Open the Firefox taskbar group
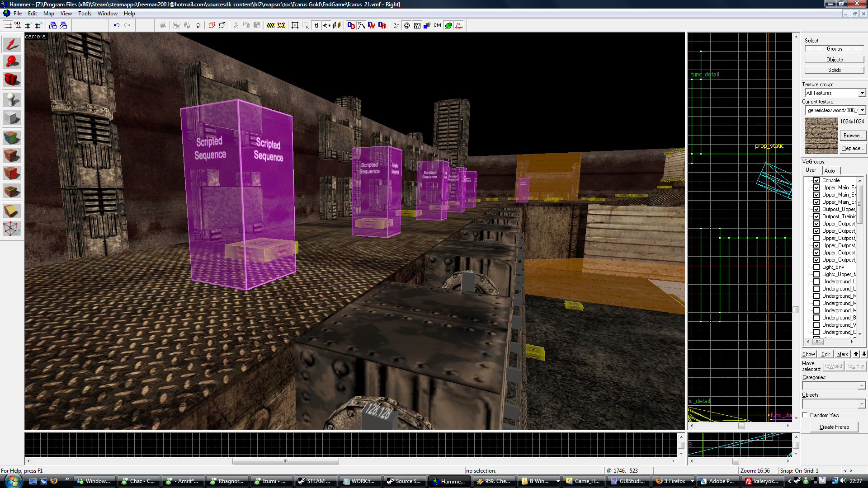This screenshot has width=868, height=488. pyautogui.click(x=674, y=481)
